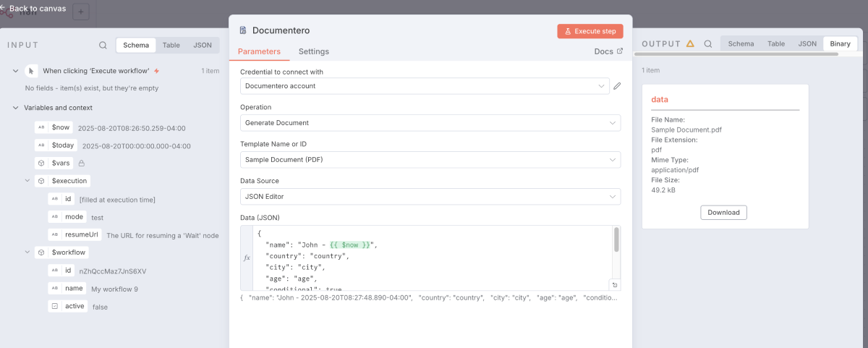Click the checkbox type icon on 'active'

(55, 306)
